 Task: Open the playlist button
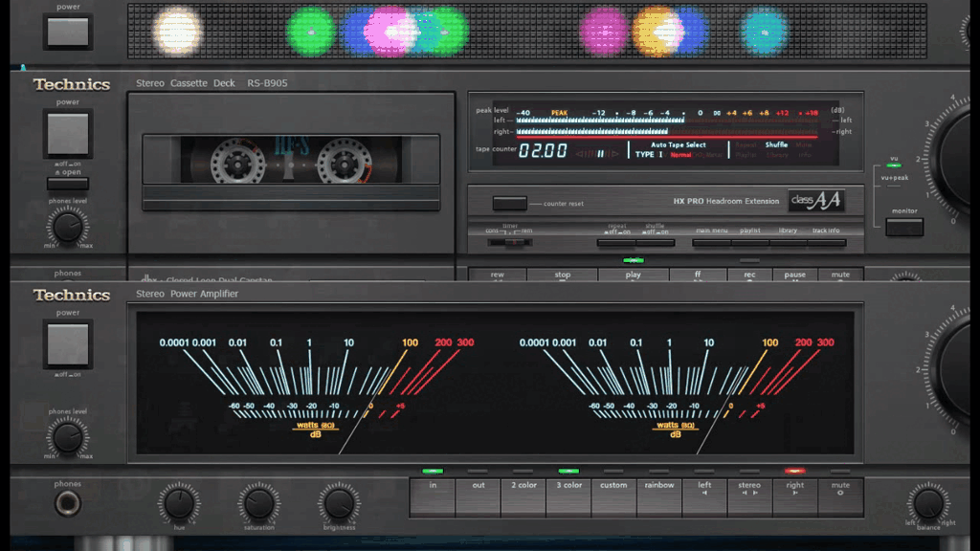point(750,242)
